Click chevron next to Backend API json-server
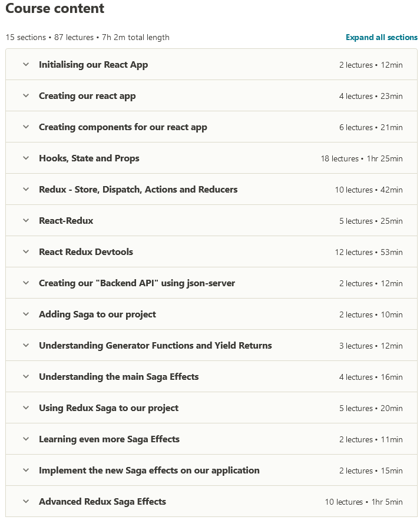The height and width of the screenshot is (520, 420). point(26,283)
